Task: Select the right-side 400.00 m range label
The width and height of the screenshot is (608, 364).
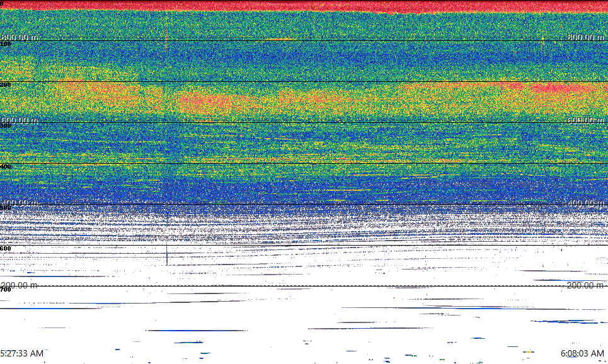Action: [x=585, y=203]
